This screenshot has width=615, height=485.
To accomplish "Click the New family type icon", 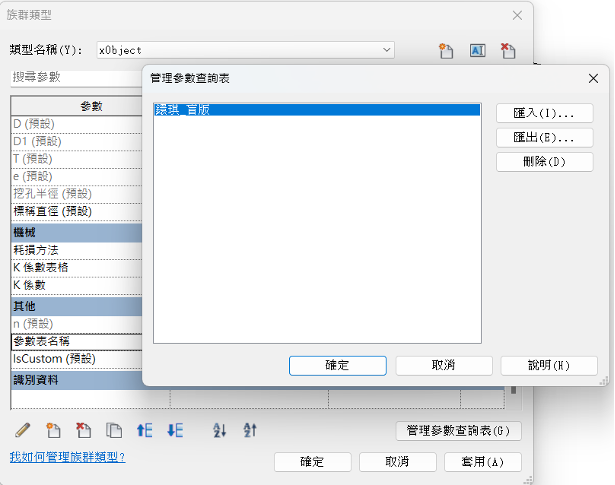I will tap(446, 50).
